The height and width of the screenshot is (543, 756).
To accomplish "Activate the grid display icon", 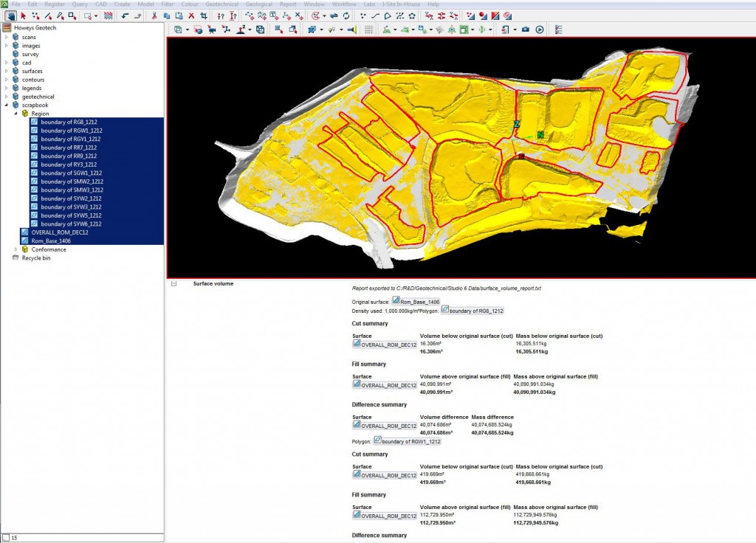I will [370, 28].
